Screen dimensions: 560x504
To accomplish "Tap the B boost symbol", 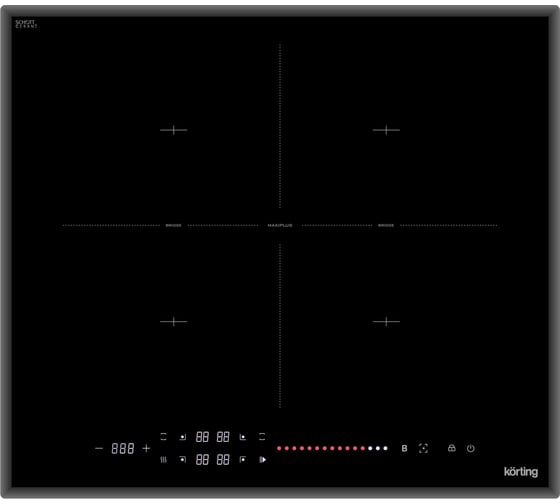I will [404, 448].
